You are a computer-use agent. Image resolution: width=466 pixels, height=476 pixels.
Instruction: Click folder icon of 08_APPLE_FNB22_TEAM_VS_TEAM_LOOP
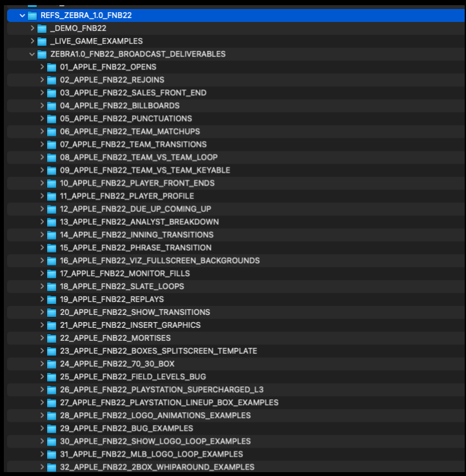[x=52, y=158]
